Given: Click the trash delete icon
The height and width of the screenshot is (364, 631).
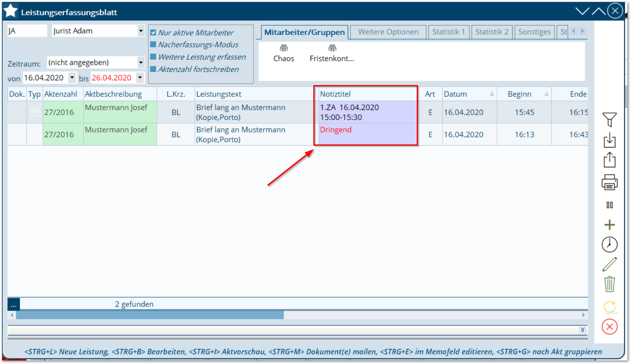Looking at the screenshot, I should coord(609,284).
